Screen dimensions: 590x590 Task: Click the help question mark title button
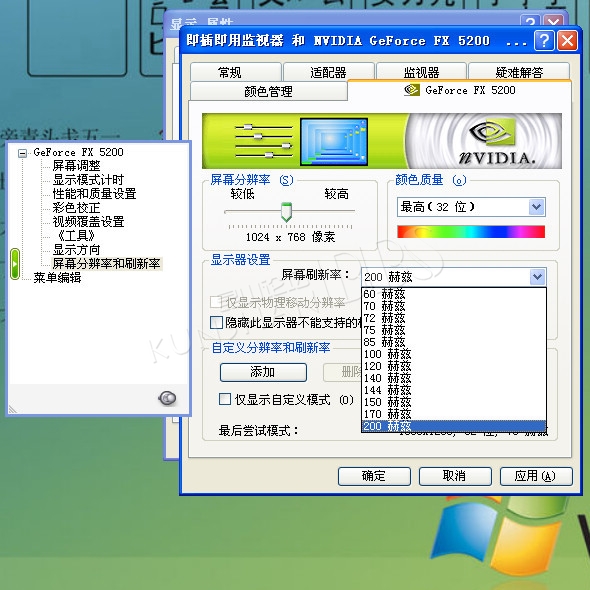point(544,40)
